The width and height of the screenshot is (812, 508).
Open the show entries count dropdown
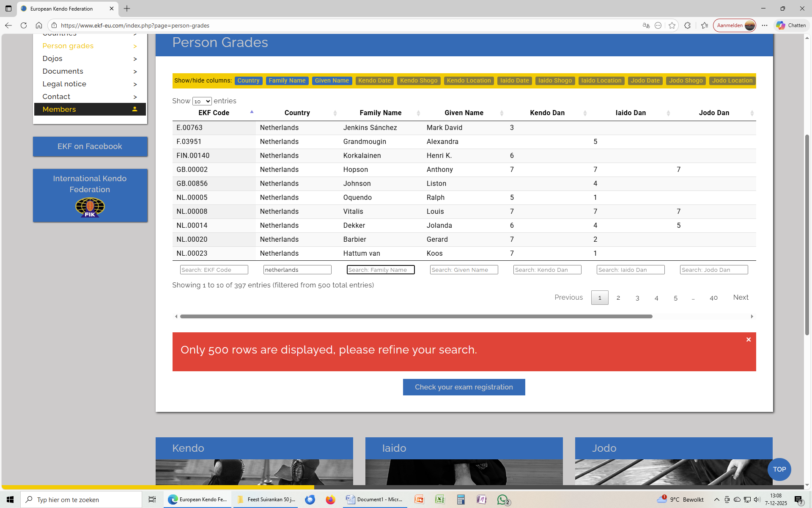[x=202, y=101]
